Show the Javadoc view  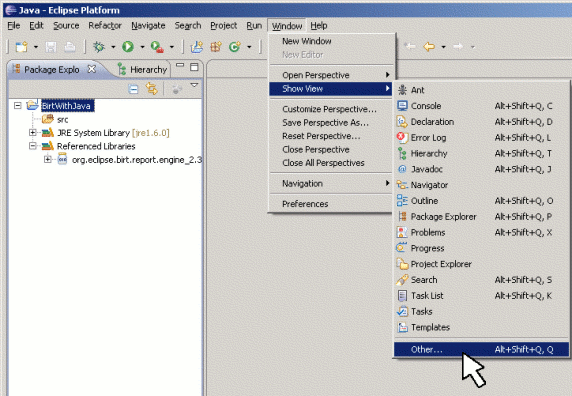481,169
